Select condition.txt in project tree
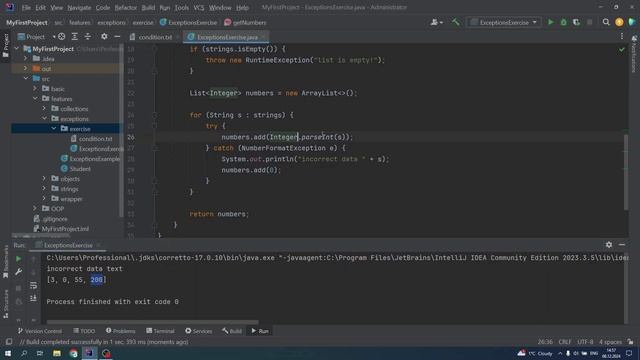Viewport: 640px width, 360px height. 96,139
